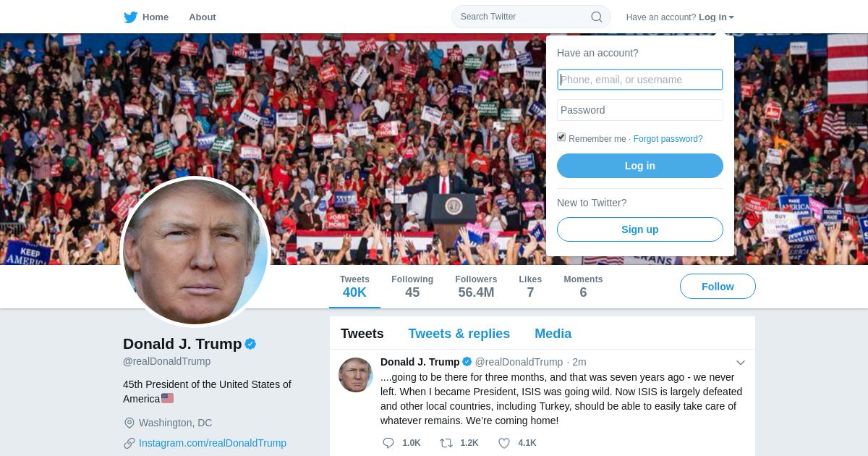Click the blue verified badge beside profile name

250,344
